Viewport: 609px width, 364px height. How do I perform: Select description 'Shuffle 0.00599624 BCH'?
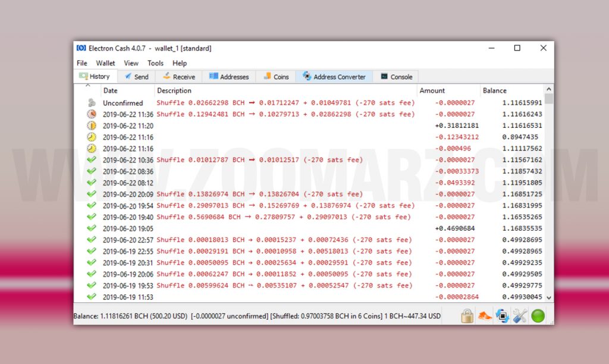point(284,285)
